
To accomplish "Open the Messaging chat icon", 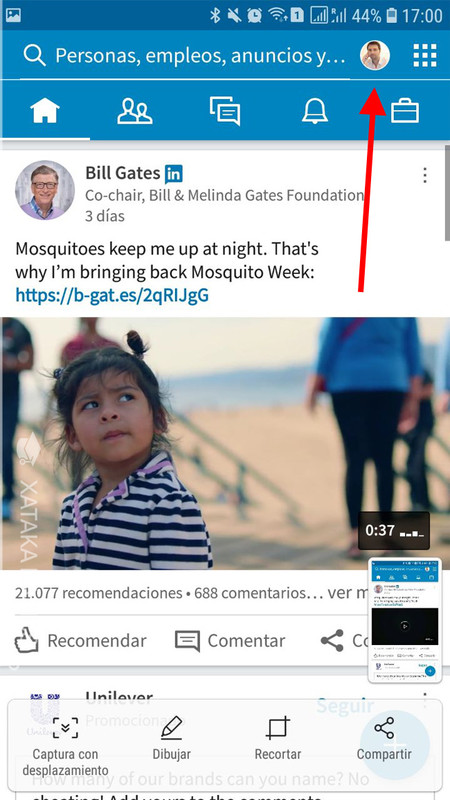I will pyautogui.click(x=224, y=111).
